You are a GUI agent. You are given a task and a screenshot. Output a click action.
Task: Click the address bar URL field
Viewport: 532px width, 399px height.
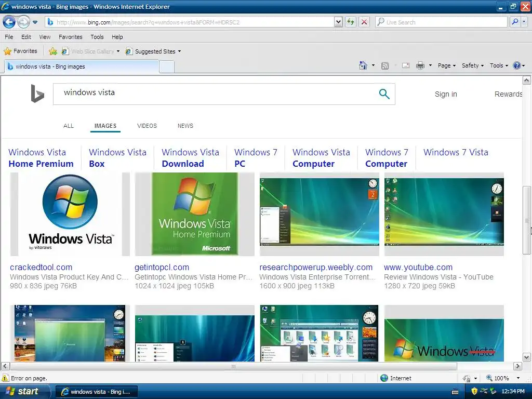coord(189,22)
